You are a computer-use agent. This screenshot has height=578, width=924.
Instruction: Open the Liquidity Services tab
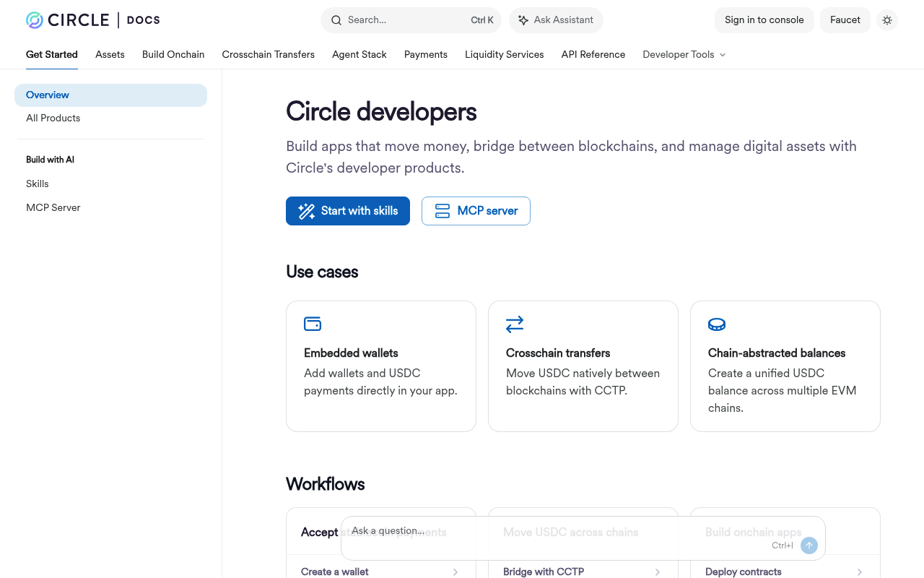(x=505, y=54)
